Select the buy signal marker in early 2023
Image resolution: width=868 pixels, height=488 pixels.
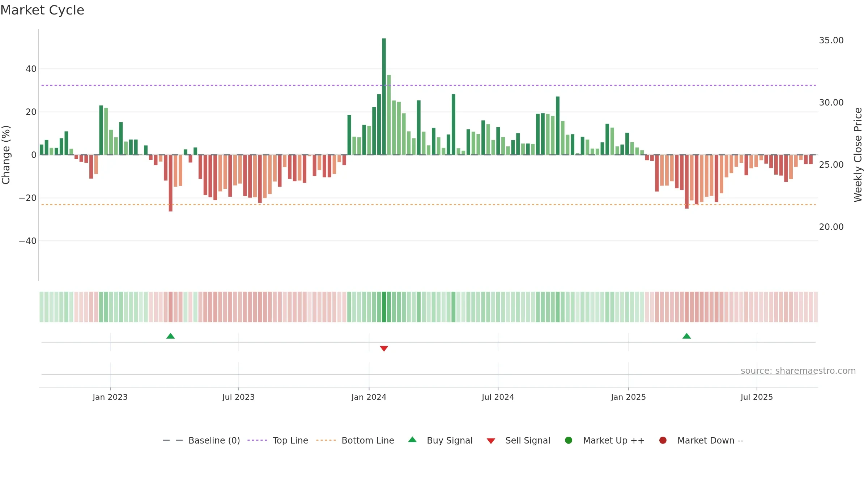click(x=171, y=336)
